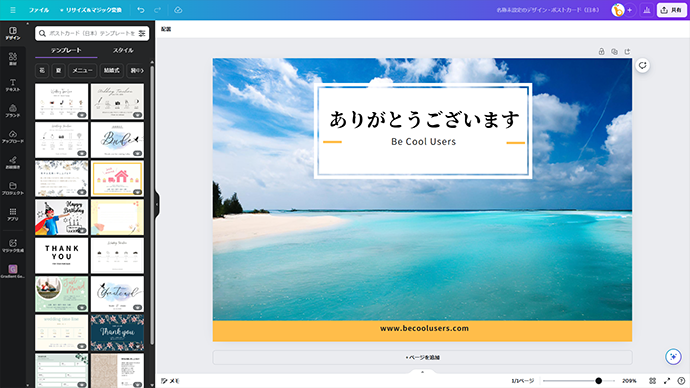The width and height of the screenshot is (690, 388).
Task: Click the cloud save status icon
Action: tap(178, 10)
